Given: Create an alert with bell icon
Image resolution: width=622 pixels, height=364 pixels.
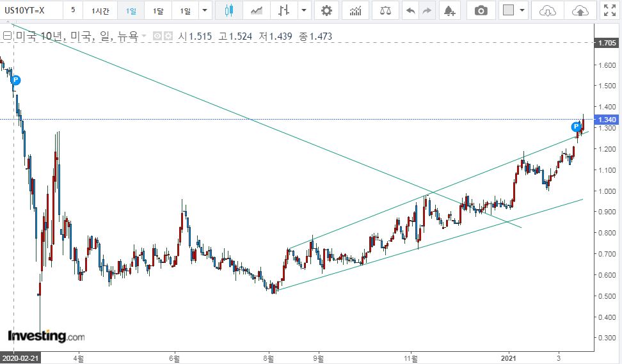Looking at the screenshot, I should tap(449, 10).
